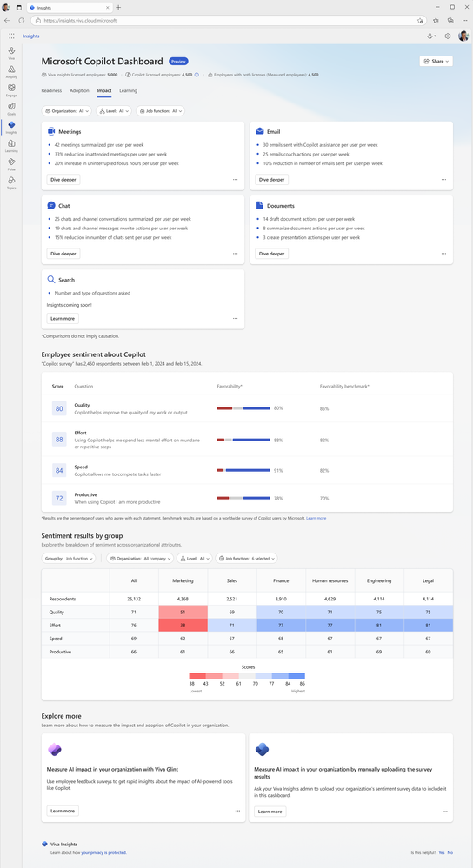Viewport: 473px width, 868px height.
Task: Click the browser address bar
Action: click(x=228, y=20)
